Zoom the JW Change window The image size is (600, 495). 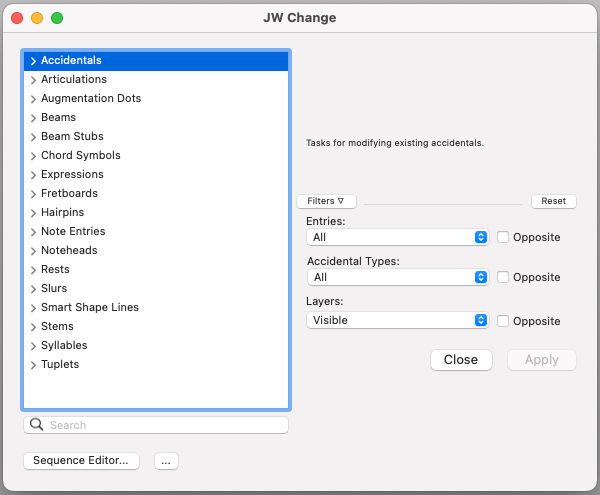(x=57, y=18)
